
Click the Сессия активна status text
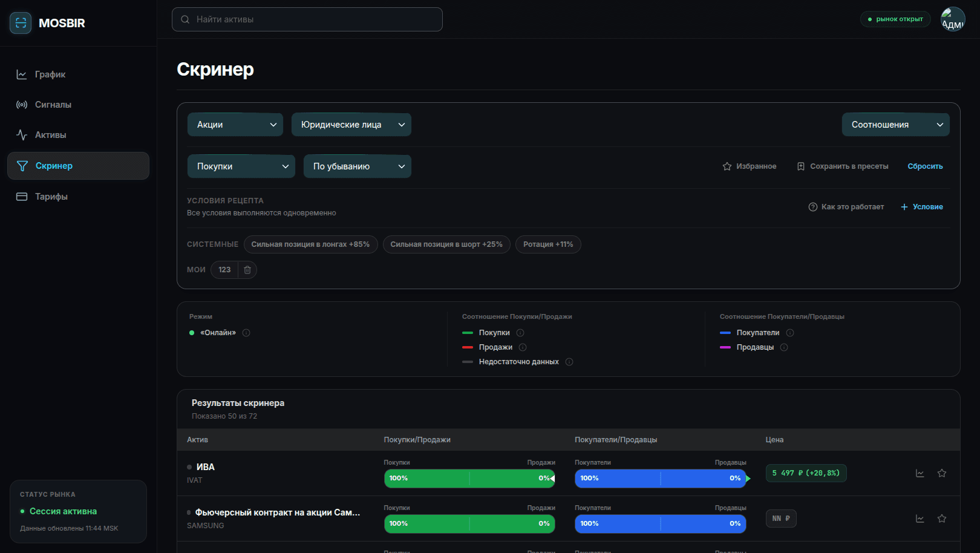[x=64, y=511]
